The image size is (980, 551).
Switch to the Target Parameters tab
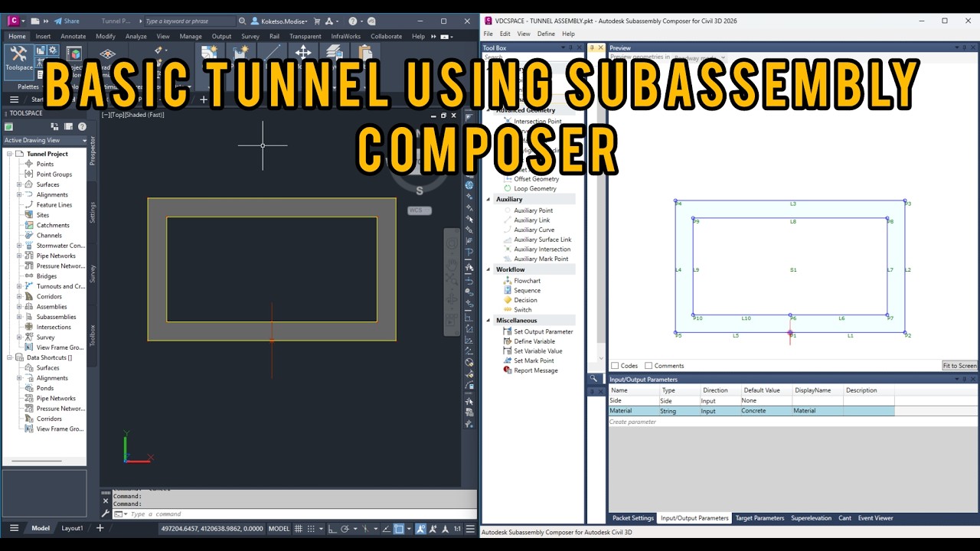(759, 518)
